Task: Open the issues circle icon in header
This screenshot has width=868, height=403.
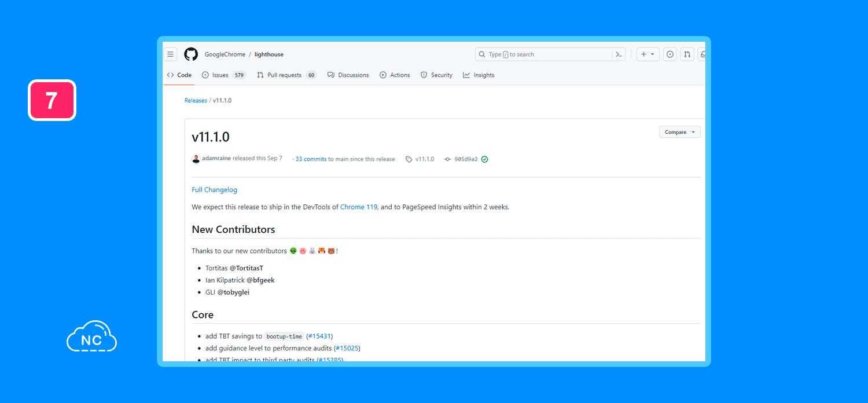Action: (x=670, y=54)
